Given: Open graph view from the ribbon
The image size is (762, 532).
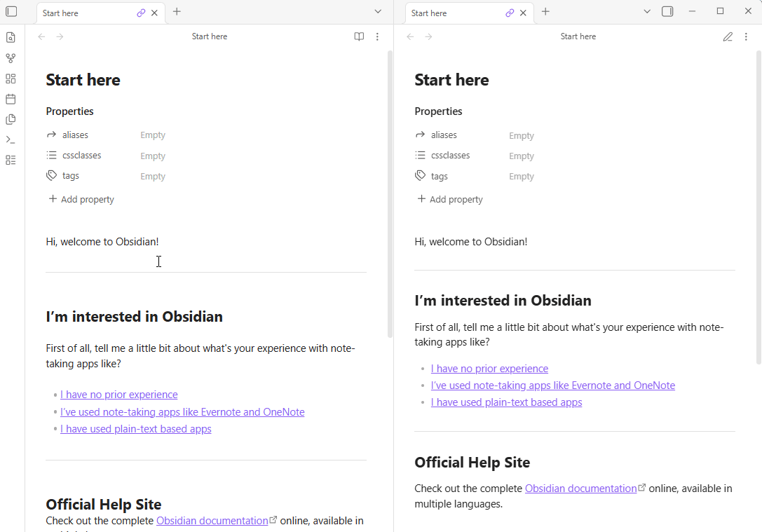Looking at the screenshot, I should coord(11,58).
